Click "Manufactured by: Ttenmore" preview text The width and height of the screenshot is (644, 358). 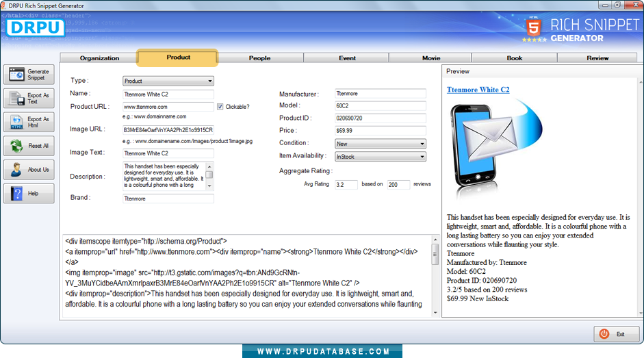tap(487, 262)
